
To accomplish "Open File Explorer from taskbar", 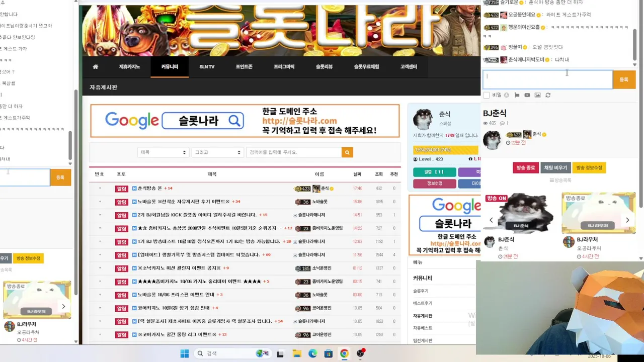I will tap(297, 353).
